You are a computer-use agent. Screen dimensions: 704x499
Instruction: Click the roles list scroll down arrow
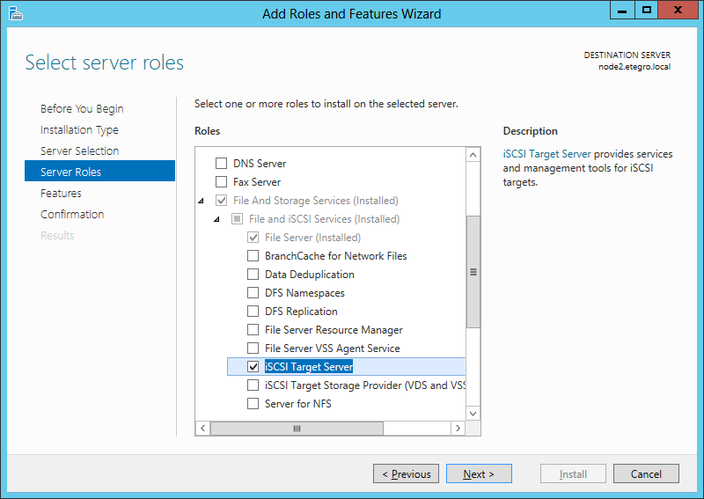tap(474, 412)
